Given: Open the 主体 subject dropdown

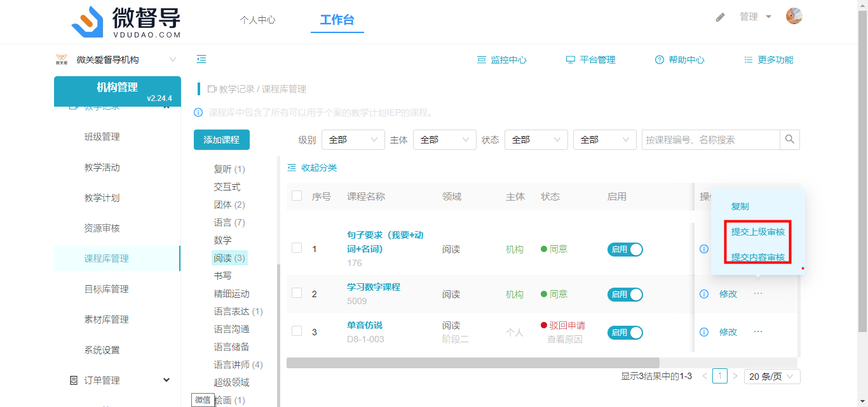Looking at the screenshot, I should tap(445, 140).
